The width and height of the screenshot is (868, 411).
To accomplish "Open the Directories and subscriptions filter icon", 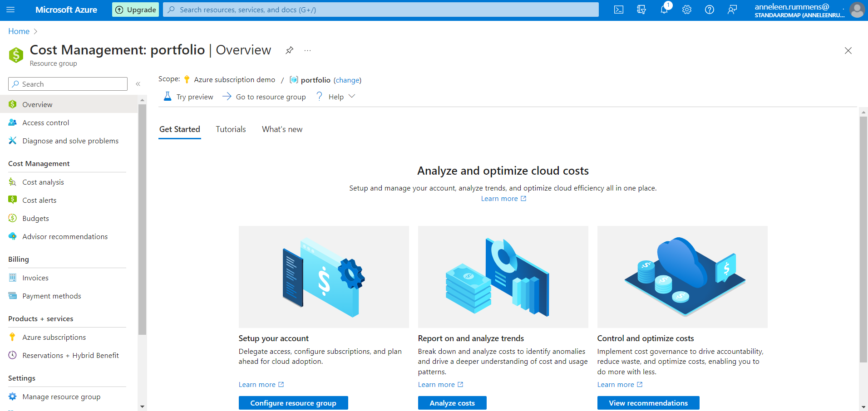I will click(x=641, y=10).
